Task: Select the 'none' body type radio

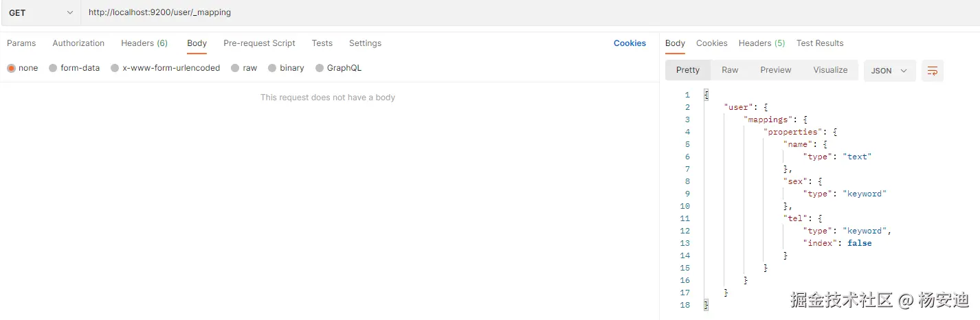Action: click(11, 68)
